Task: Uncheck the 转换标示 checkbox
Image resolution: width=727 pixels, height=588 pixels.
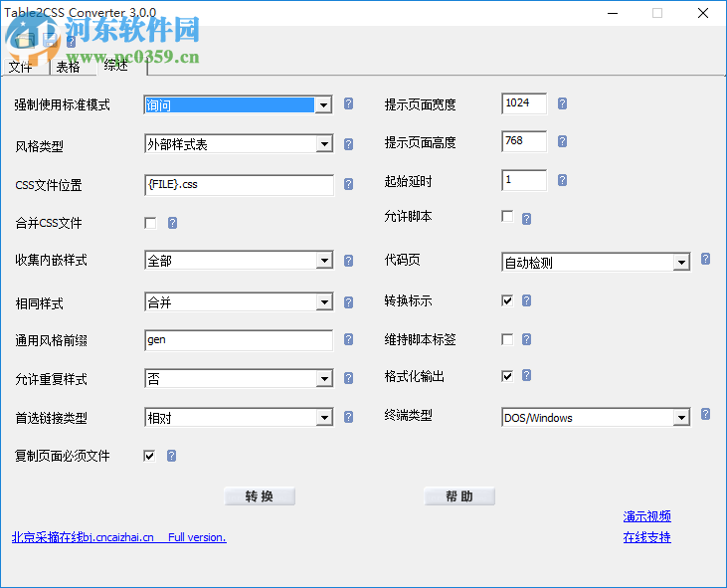Action: tap(507, 300)
